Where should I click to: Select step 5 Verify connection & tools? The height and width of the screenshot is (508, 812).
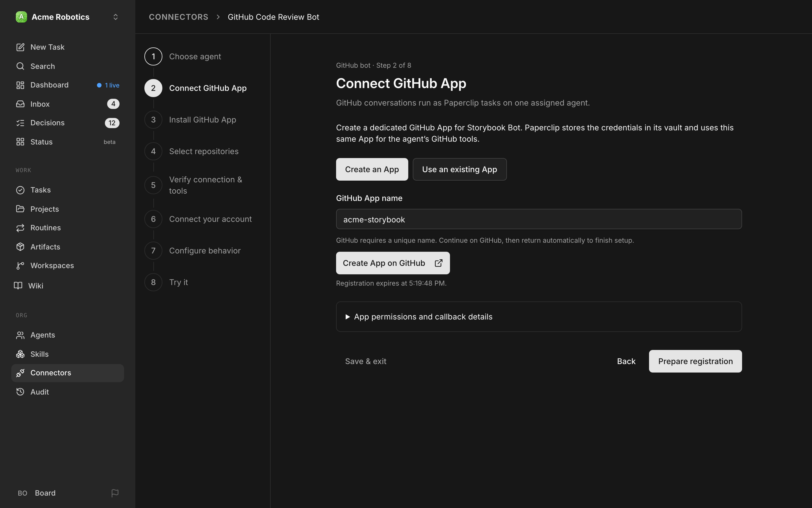pyautogui.click(x=193, y=185)
